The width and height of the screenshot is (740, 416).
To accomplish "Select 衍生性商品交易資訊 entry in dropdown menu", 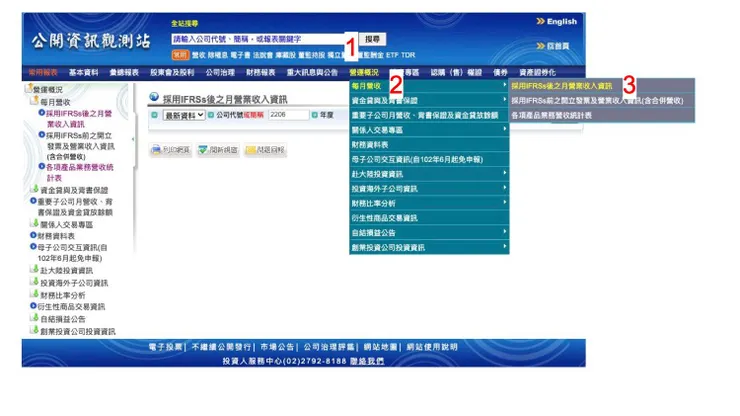I will tap(429, 218).
